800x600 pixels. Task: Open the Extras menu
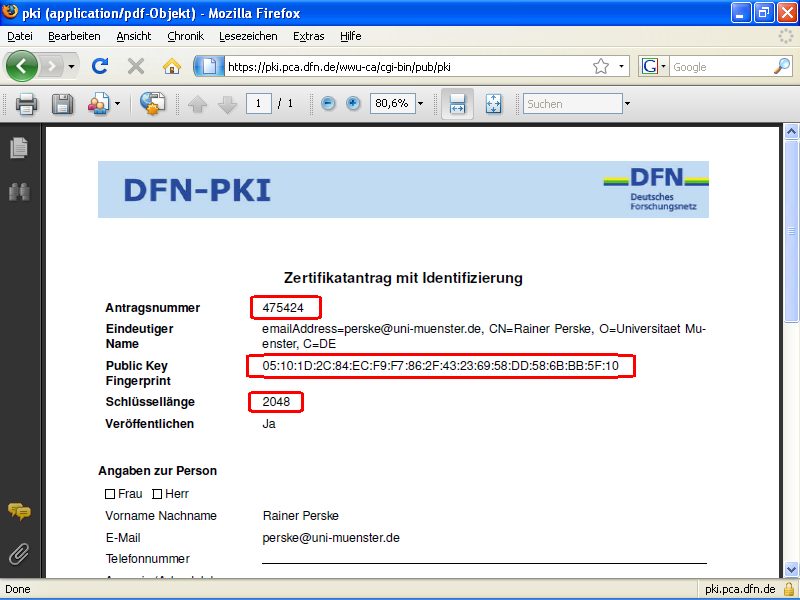click(x=308, y=35)
